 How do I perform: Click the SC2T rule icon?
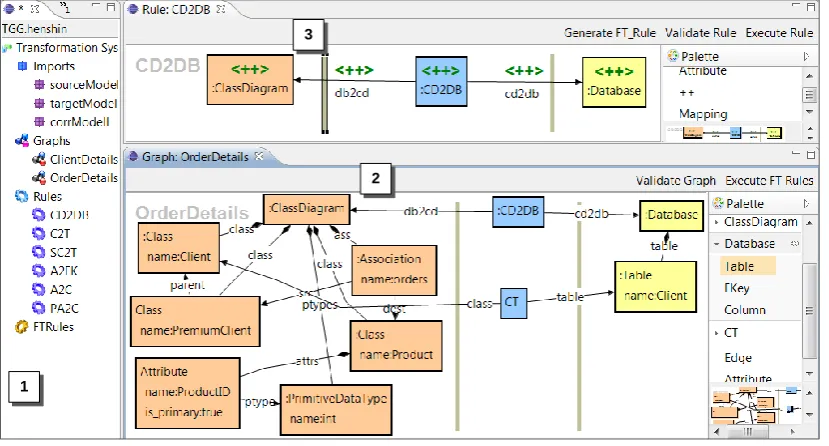39,252
